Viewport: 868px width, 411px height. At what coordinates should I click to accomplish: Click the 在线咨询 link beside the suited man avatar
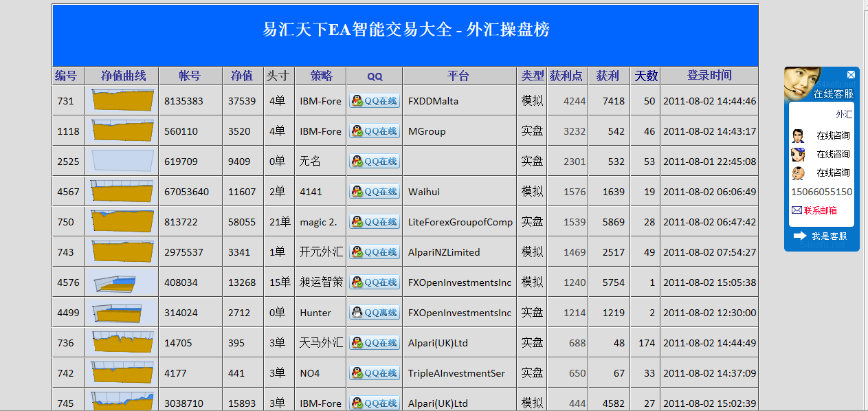(x=834, y=135)
